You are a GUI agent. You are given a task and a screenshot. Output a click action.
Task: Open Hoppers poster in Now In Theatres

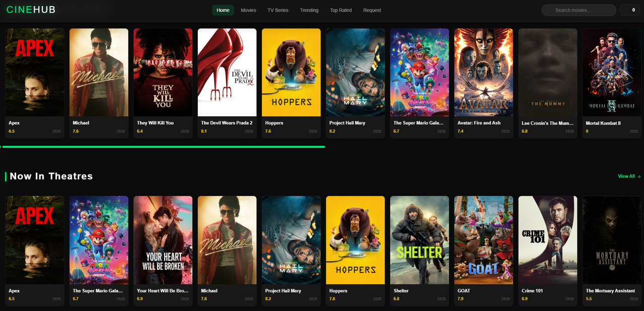coord(355,240)
